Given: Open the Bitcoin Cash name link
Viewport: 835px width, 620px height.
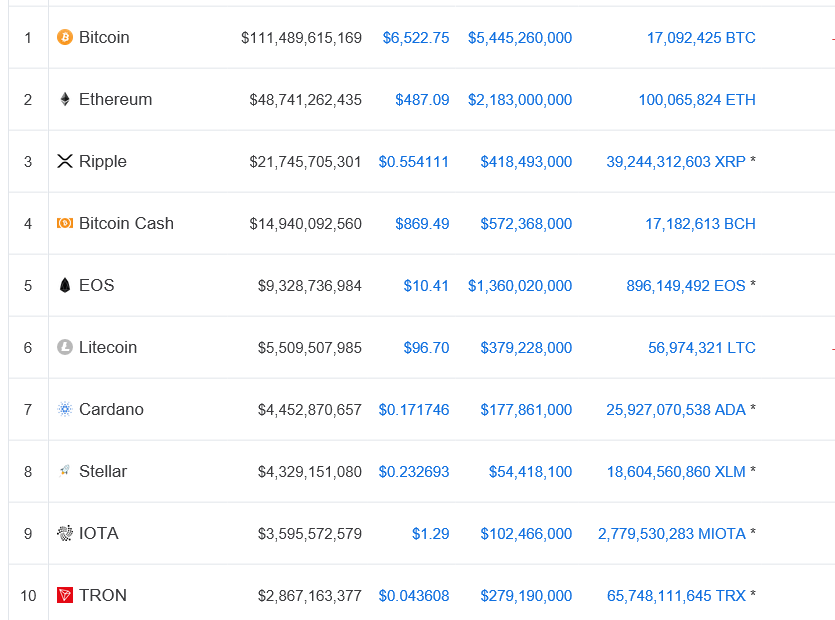Looking at the screenshot, I should (x=126, y=224).
